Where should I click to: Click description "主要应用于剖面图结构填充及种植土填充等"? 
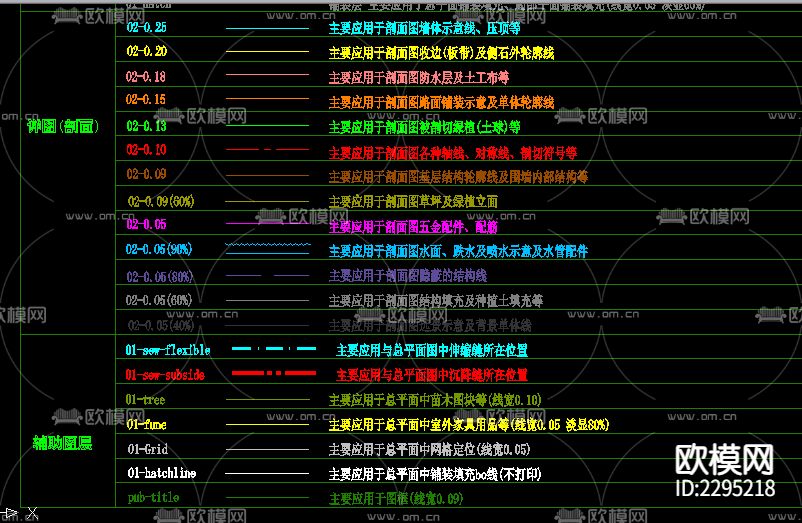[x=435, y=301]
